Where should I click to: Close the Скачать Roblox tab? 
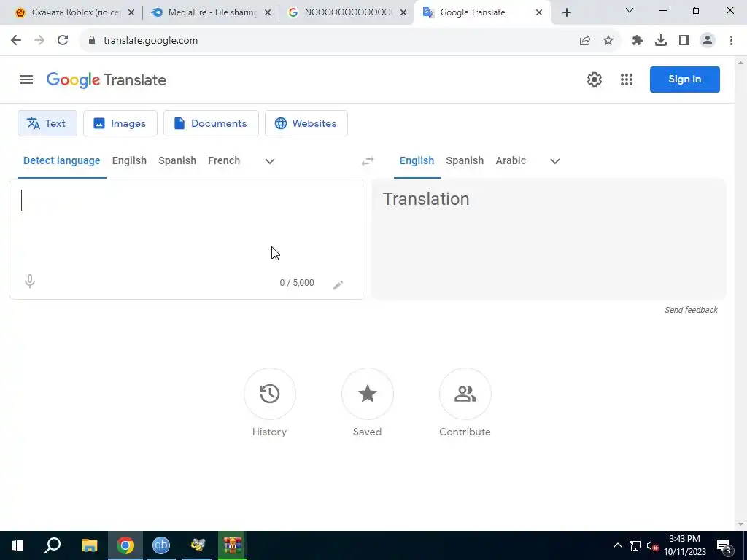(x=131, y=12)
